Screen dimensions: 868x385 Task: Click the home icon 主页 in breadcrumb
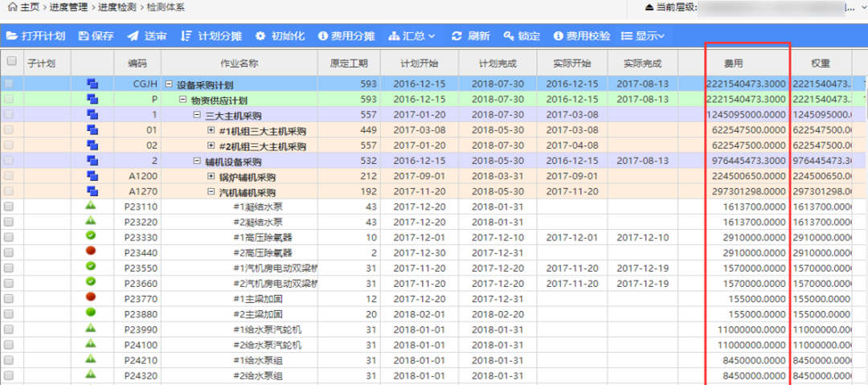(13, 7)
